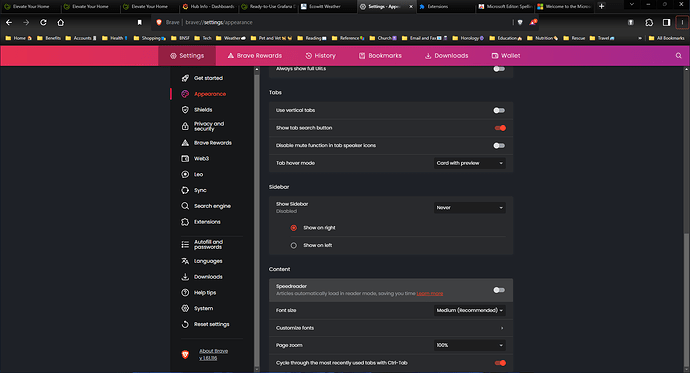Close the Settings browser tab
Screen dimensions: 690x373
click(411, 7)
